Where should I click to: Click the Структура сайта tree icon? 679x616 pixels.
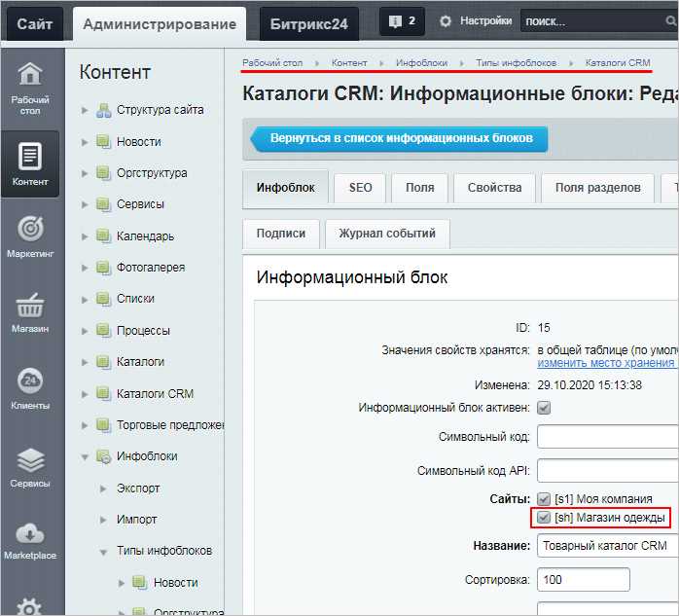click(x=104, y=110)
